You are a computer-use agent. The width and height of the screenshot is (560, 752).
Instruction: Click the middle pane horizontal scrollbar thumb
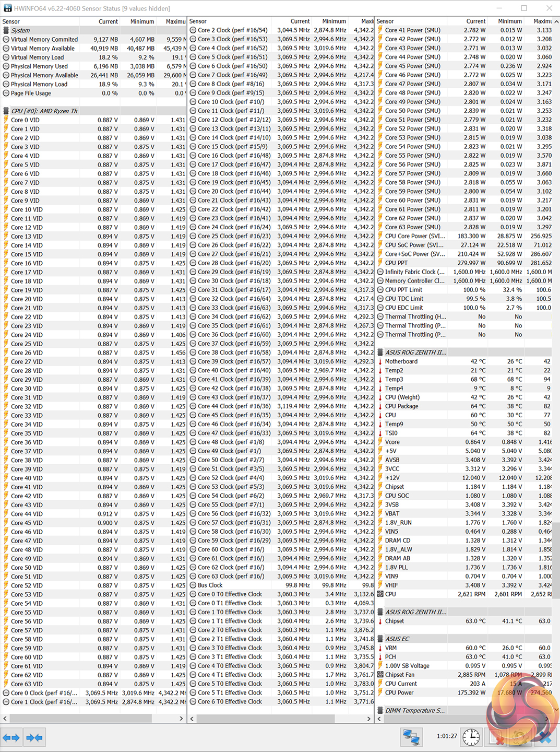[x=265, y=719]
